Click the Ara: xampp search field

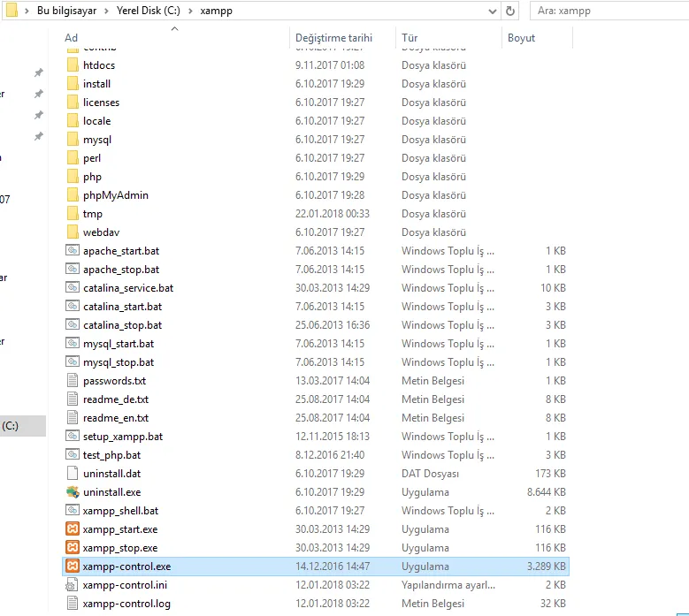(609, 11)
